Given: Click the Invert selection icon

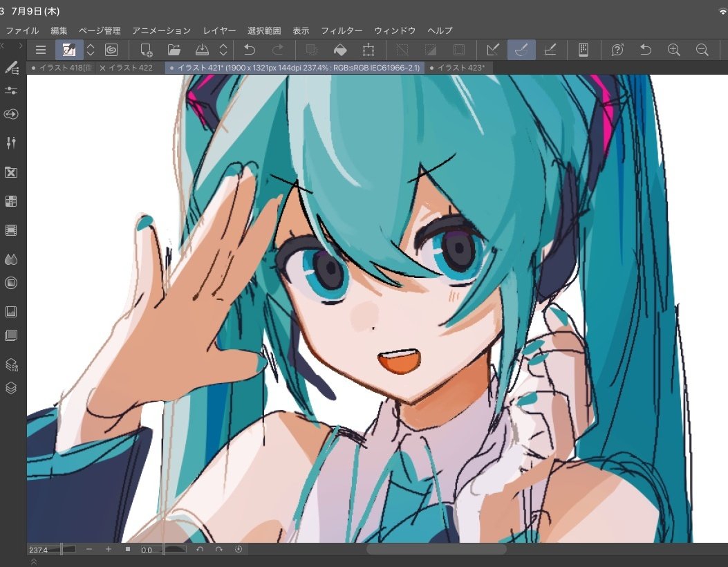Looking at the screenshot, I should tap(431, 50).
